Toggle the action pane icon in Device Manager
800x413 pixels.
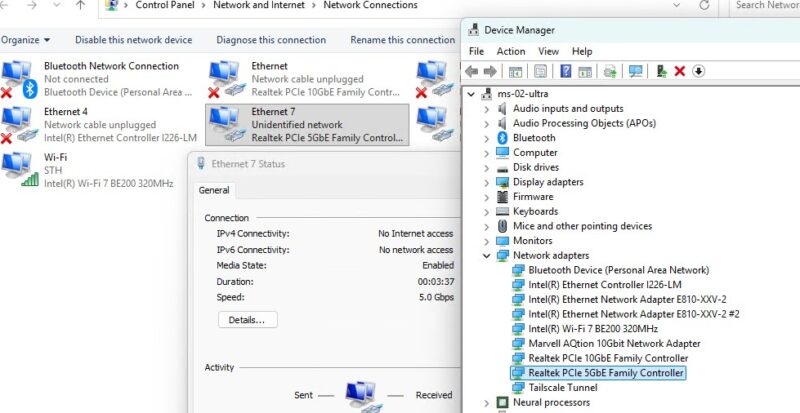(x=585, y=71)
